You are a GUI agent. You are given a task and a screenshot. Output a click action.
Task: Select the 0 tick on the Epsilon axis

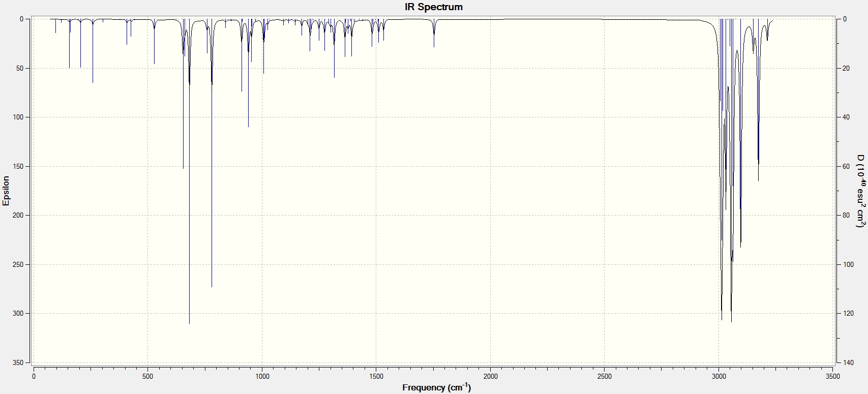(21, 19)
